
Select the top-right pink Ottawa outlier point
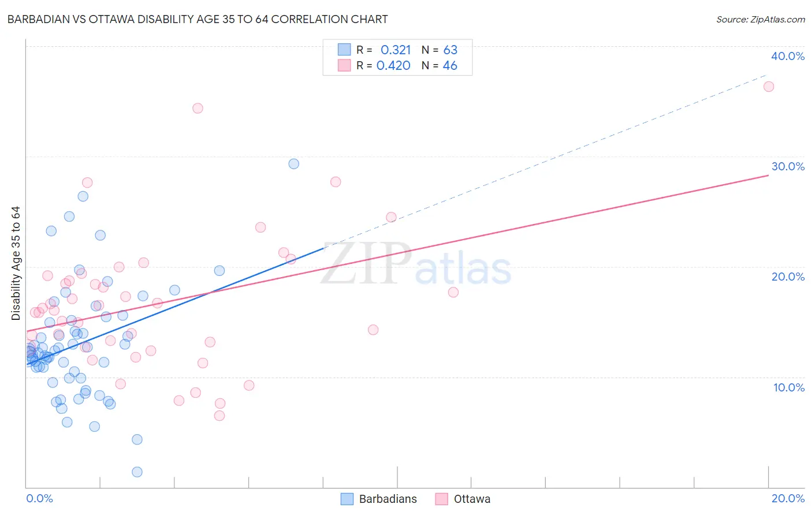tap(769, 87)
